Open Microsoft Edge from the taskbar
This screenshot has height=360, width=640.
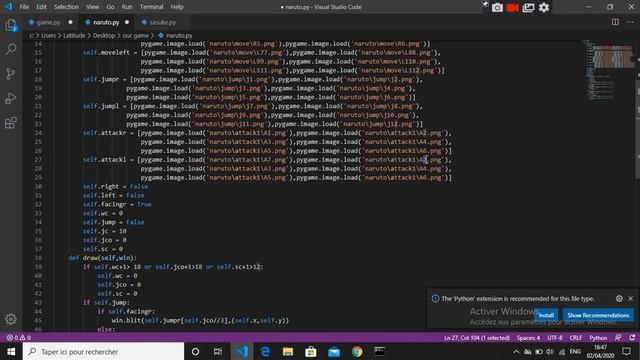tap(265, 351)
